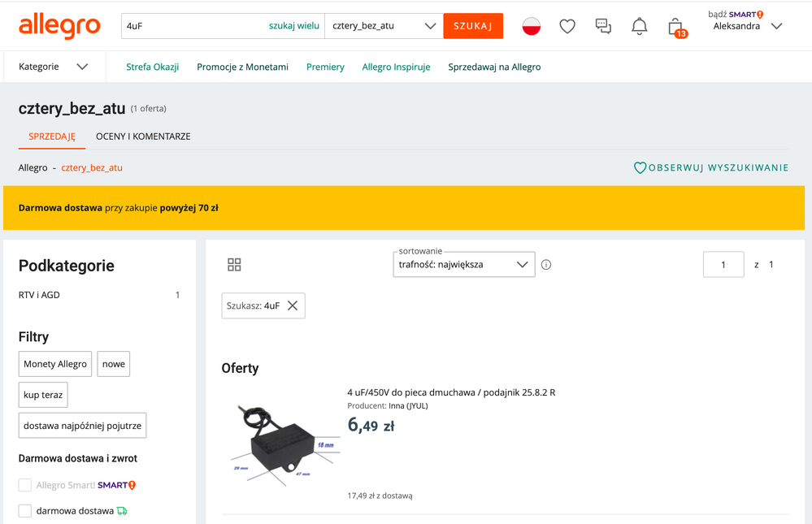812x524 pixels.
Task: Click the cztery_bez_atu breadcrumb link
Action: (92, 168)
